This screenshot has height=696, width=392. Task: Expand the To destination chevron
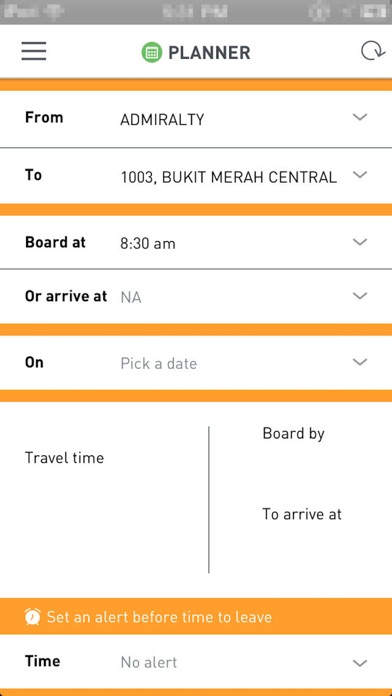click(x=360, y=175)
